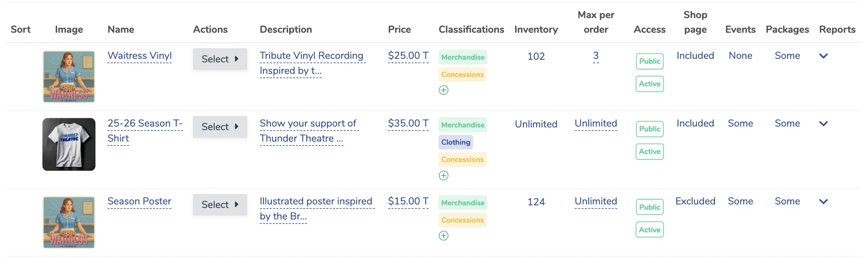Toggle Active status badge for Season T-Shirt
The height and width of the screenshot is (258, 868).
(650, 152)
